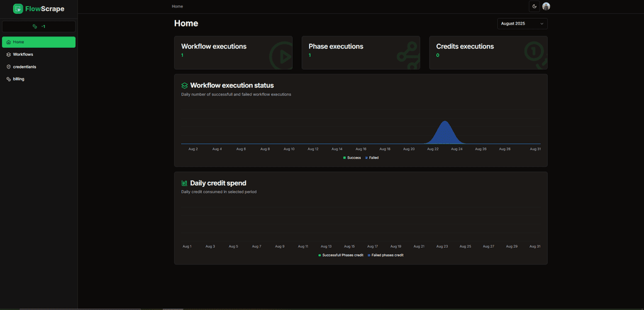Click the layers icon beside Workflow execution status
The width and height of the screenshot is (644, 310).
point(184,86)
